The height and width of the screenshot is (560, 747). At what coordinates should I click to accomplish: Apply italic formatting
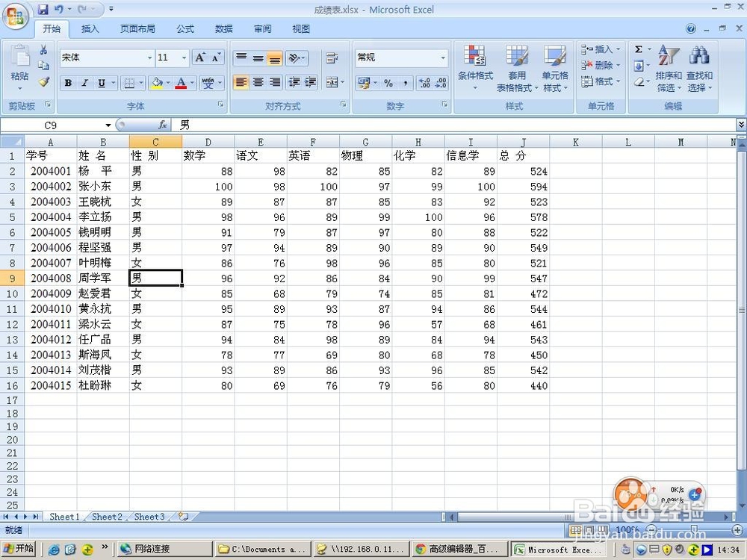[x=84, y=82]
